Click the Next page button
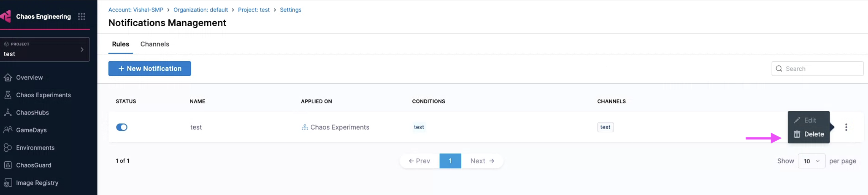Screen dimensions: 868x195 pos(482,161)
